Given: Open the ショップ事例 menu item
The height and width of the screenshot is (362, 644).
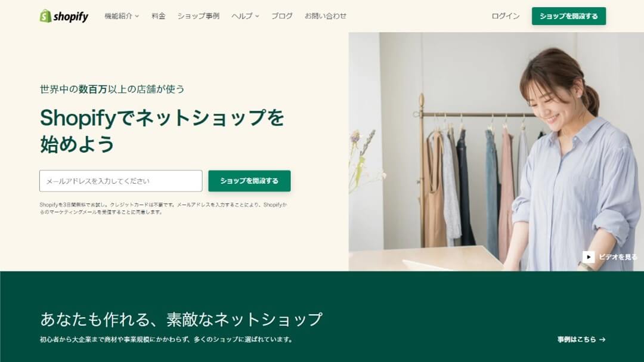Looking at the screenshot, I should [199, 16].
